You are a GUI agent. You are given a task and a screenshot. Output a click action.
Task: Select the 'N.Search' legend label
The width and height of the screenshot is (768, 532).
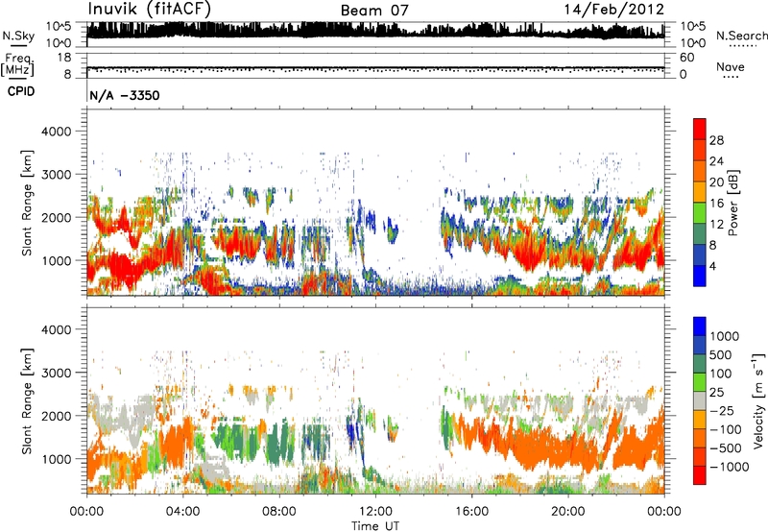coord(741,36)
